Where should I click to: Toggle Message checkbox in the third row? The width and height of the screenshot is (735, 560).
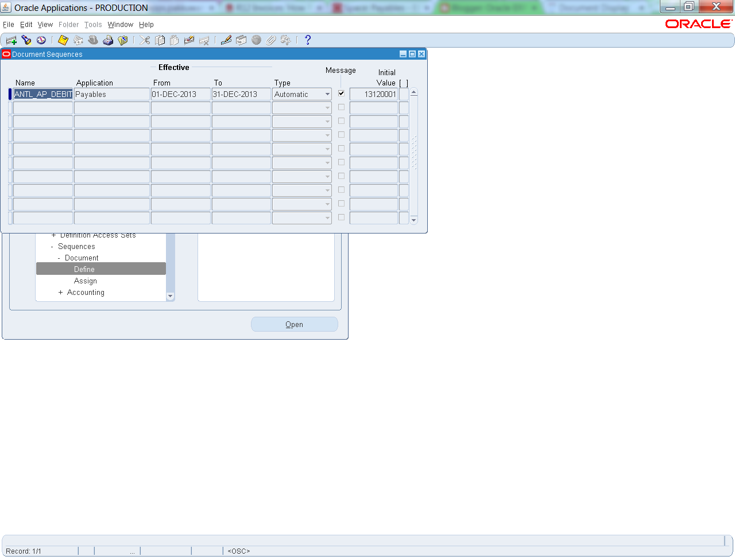point(341,121)
